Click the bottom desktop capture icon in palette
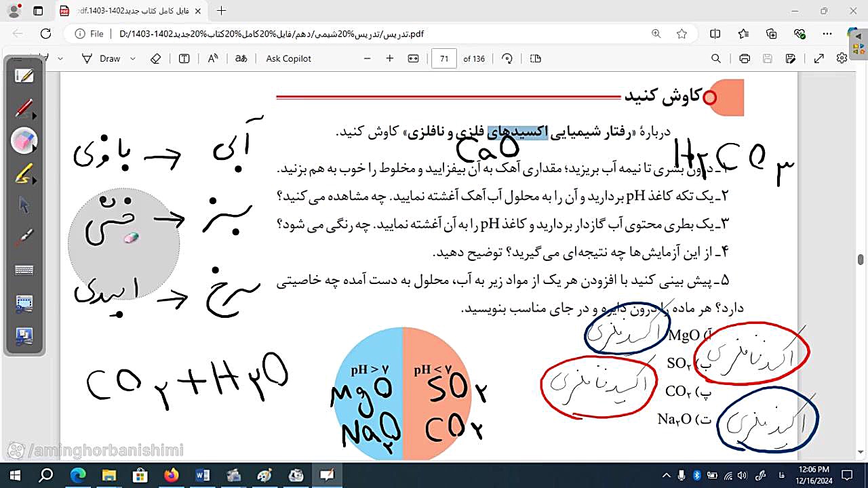Image resolution: width=868 pixels, height=488 pixels. 24,335
